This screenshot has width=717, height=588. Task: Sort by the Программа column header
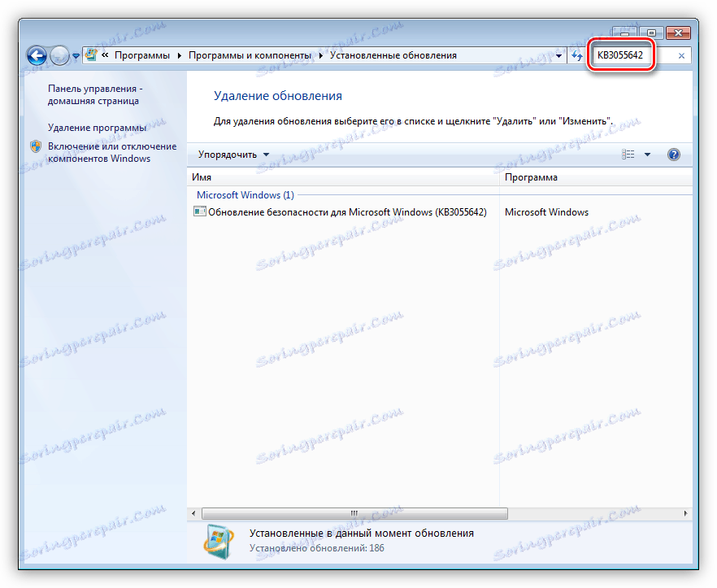coord(597,177)
